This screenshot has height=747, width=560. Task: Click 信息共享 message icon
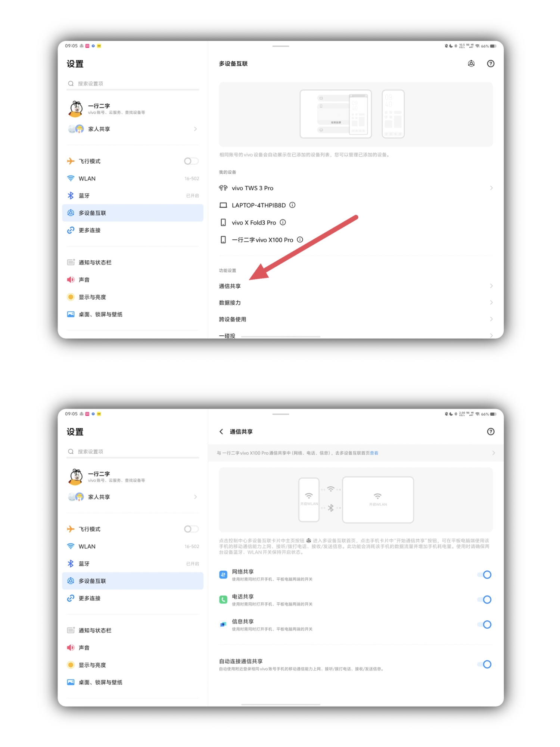click(223, 624)
